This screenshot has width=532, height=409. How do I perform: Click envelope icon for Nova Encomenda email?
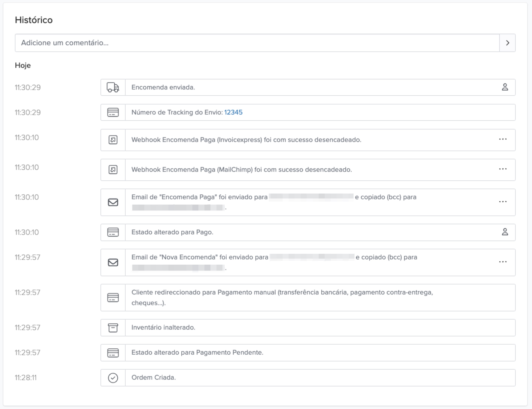point(113,262)
